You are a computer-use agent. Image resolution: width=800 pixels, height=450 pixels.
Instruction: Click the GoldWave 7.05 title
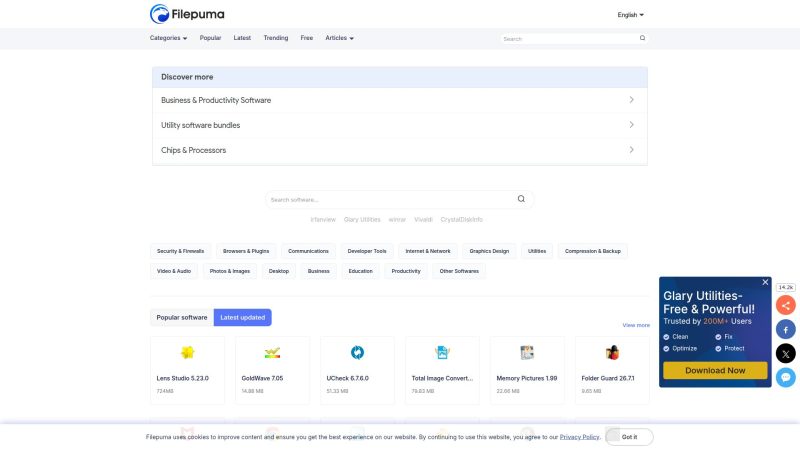point(262,378)
